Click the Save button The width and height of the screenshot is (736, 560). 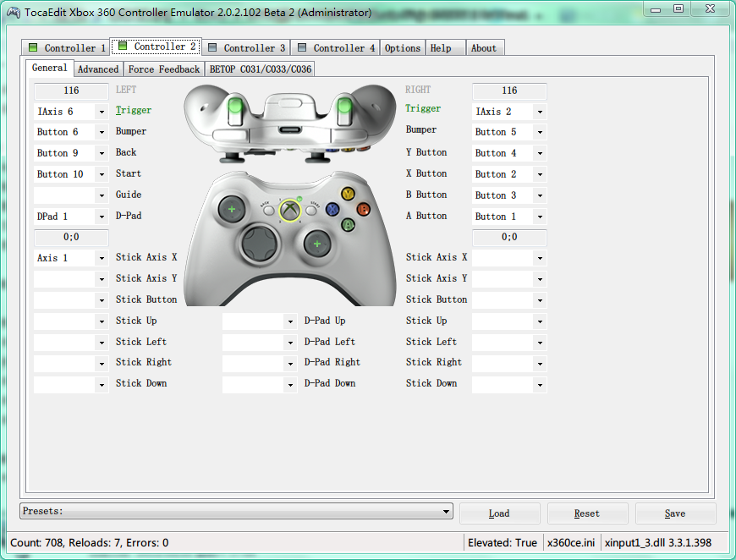(x=675, y=513)
